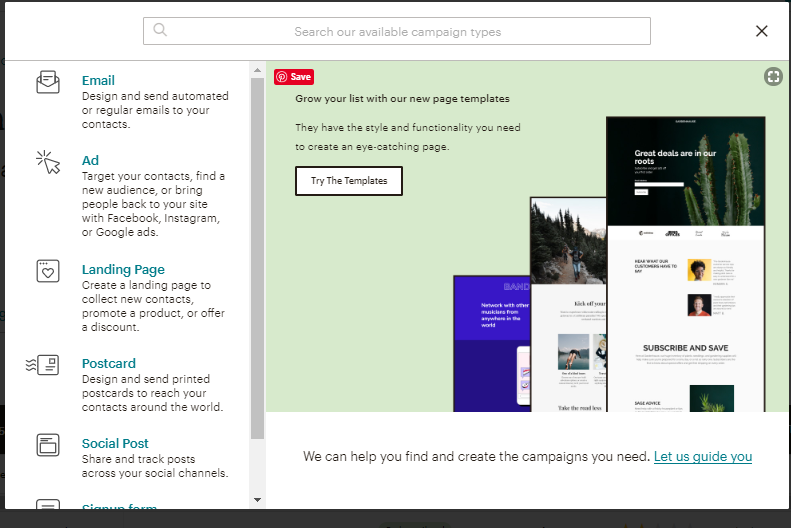Pick the Postcard campaign type
791x528 pixels.
click(x=108, y=363)
